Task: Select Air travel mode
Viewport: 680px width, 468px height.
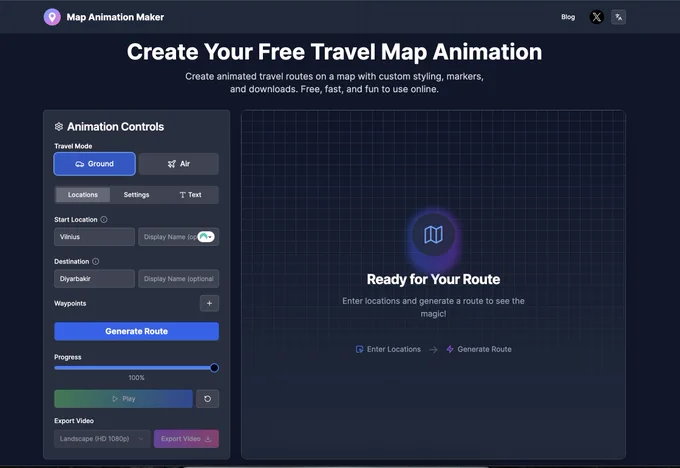Action: click(x=179, y=164)
